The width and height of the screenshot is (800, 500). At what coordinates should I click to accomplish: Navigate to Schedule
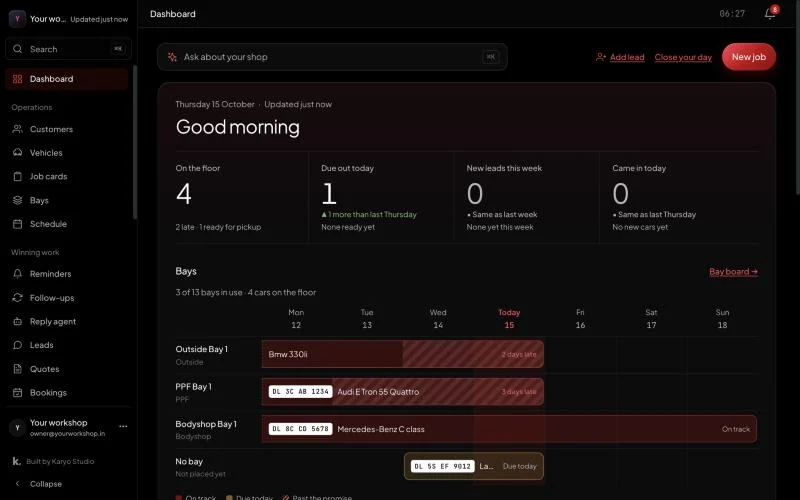click(x=67, y=224)
